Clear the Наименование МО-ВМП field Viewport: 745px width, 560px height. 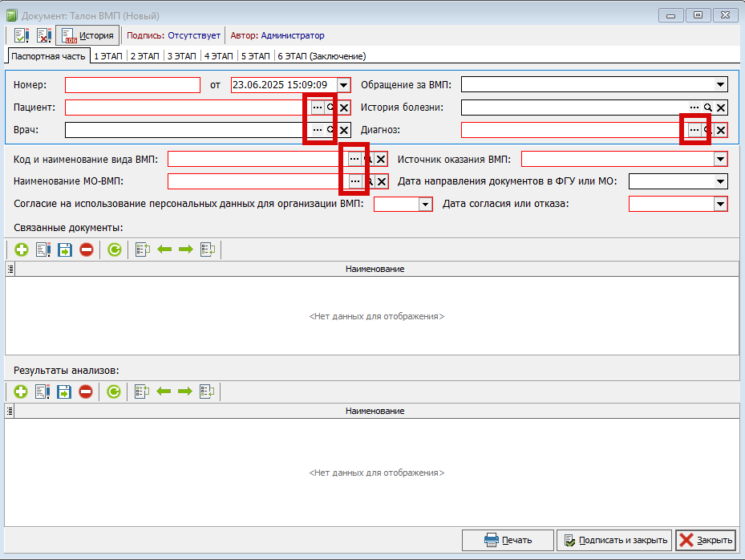(x=382, y=181)
